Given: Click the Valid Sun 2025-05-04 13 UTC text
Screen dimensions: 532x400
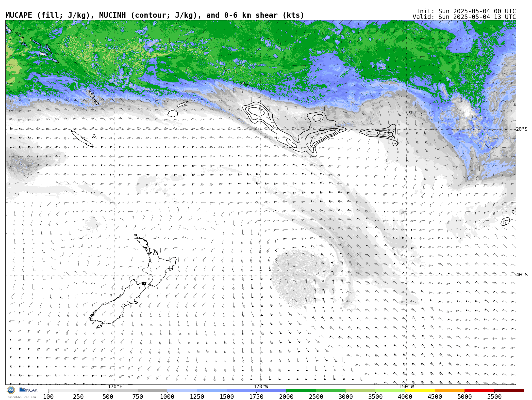Looking at the screenshot, I should (x=464, y=17).
